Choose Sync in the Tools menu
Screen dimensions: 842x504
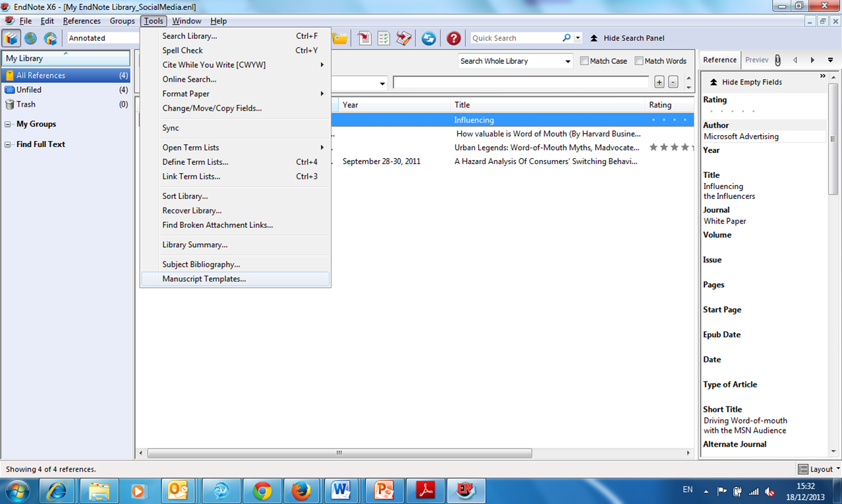[235, 128]
